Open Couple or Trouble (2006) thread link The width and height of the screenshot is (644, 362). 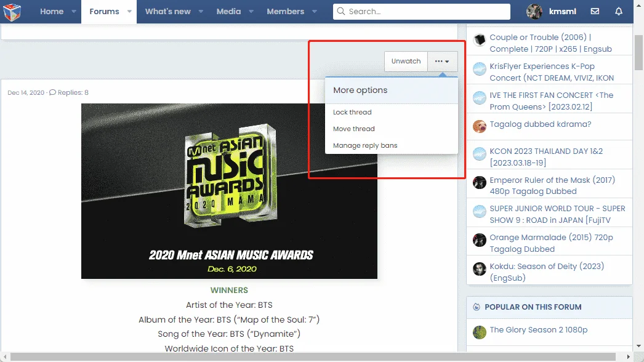pos(550,43)
